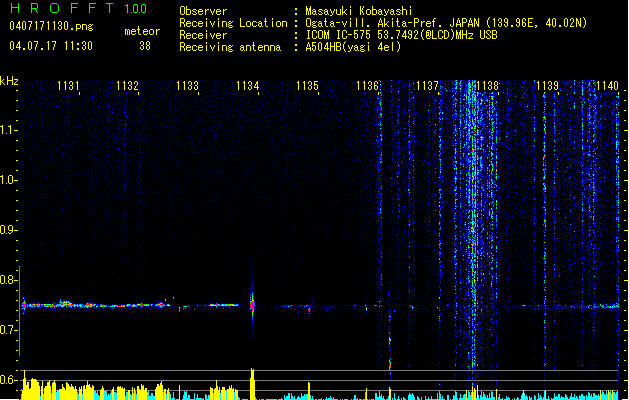Select antenna text A504HB(yagi 4el)

(353, 47)
